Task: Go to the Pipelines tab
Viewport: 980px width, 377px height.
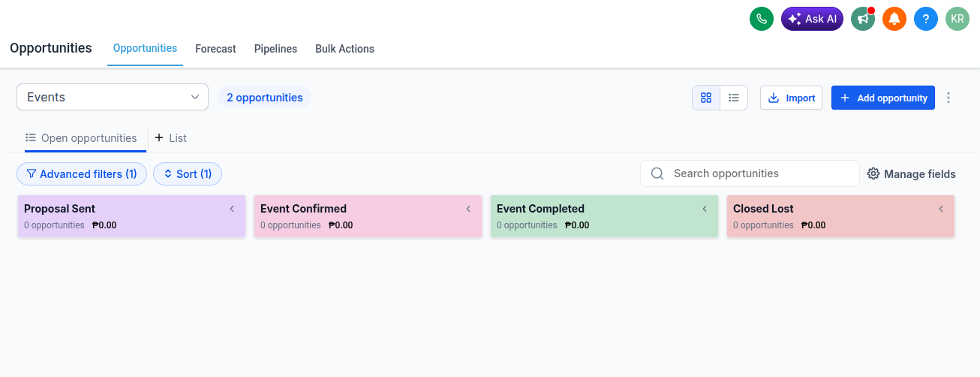Action: click(x=275, y=49)
